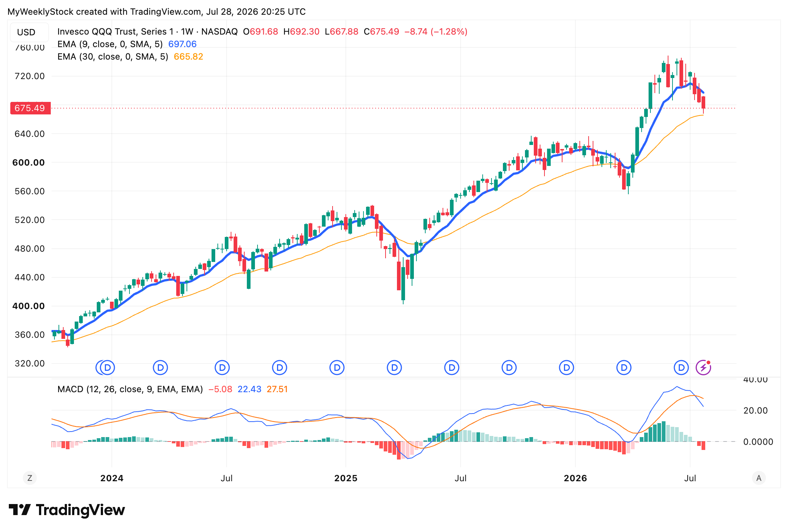
Task: Click the red 675.49 current price label
Action: (30, 108)
